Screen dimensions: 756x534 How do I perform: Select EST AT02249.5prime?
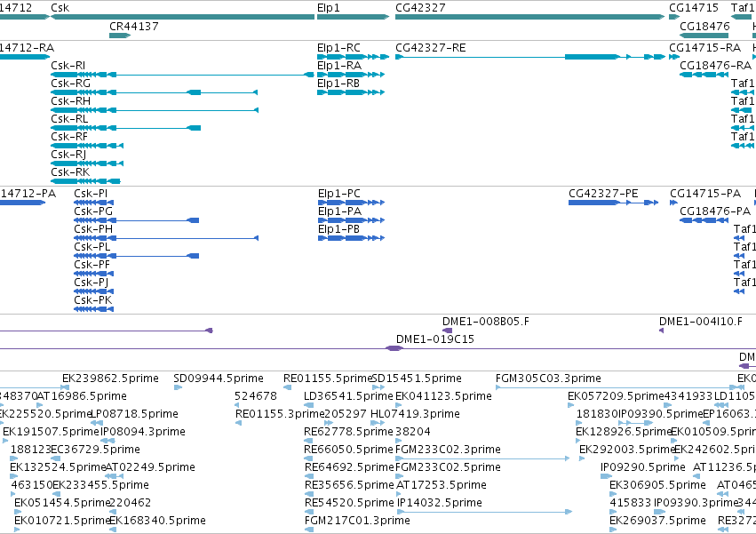click(x=150, y=467)
